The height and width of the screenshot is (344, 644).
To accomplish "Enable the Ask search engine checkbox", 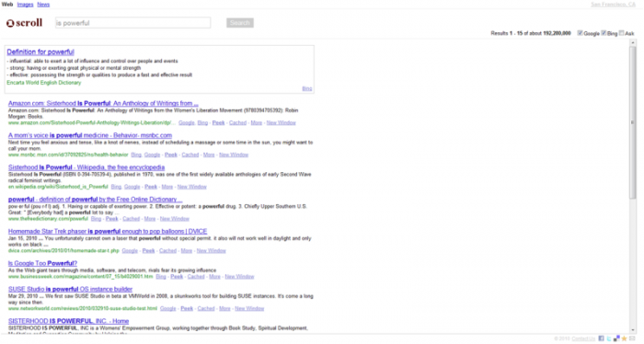I will pyautogui.click(x=621, y=33).
